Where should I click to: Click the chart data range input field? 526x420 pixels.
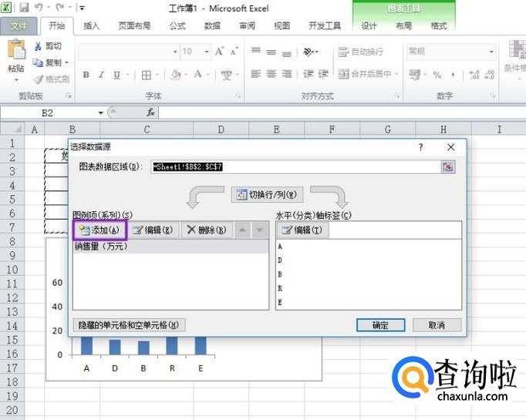click(295, 166)
